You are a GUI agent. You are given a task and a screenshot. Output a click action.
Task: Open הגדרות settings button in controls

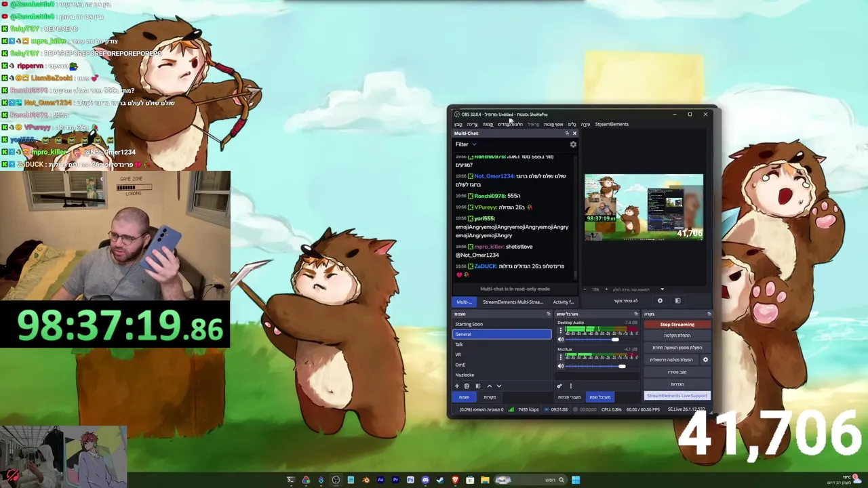point(677,384)
